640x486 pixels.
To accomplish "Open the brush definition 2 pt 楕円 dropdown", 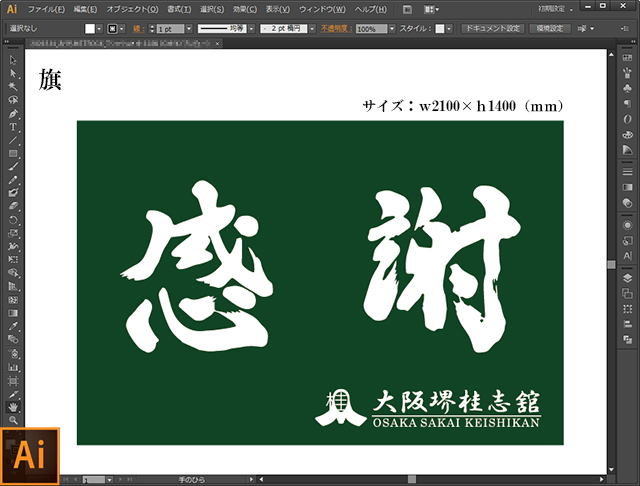I will tap(309, 29).
